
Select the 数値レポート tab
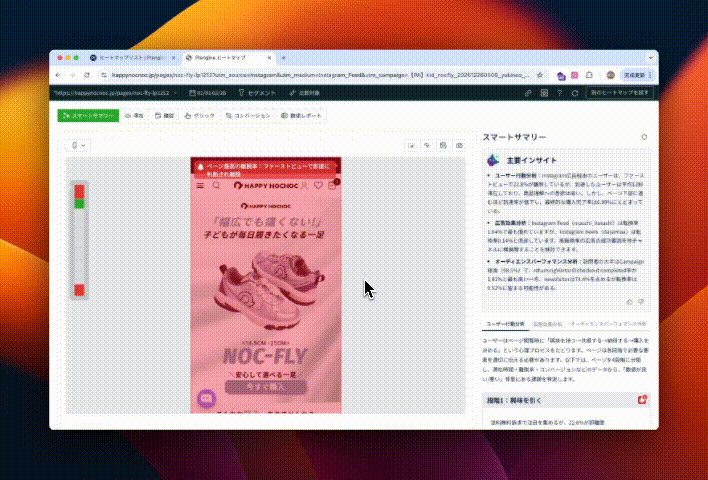tap(300, 116)
